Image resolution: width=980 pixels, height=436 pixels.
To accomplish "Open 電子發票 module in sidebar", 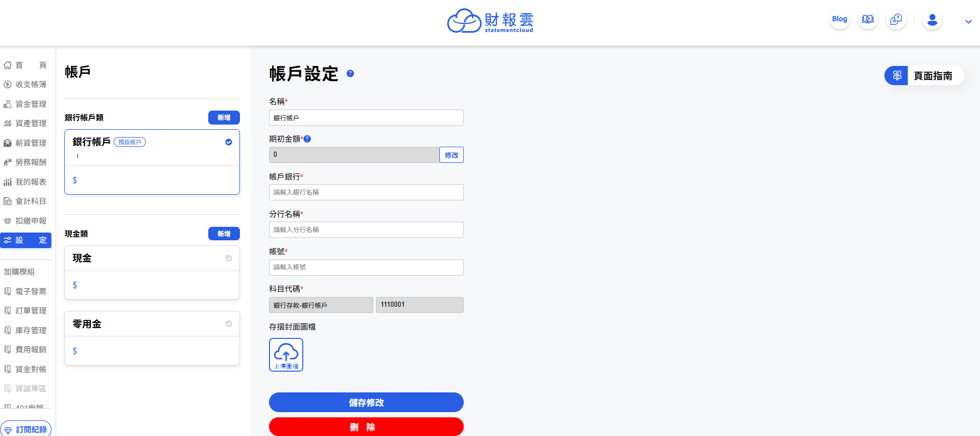I will point(26,292).
